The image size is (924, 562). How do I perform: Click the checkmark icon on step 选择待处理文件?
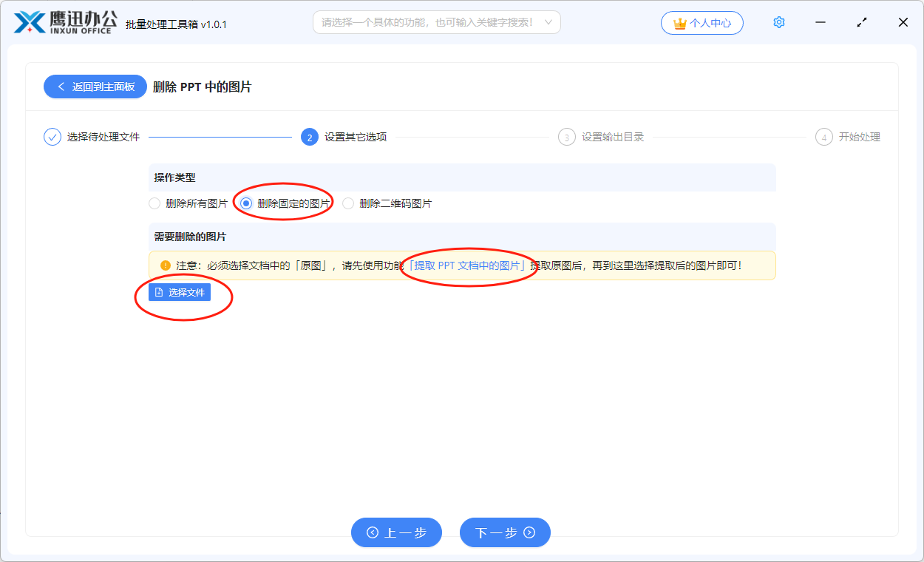click(x=51, y=136)
